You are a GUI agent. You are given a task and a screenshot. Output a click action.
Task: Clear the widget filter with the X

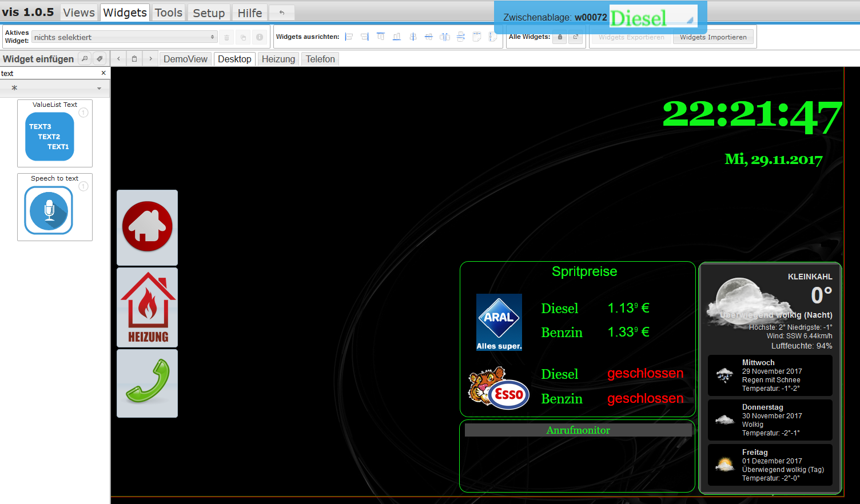tap(103, 73)
